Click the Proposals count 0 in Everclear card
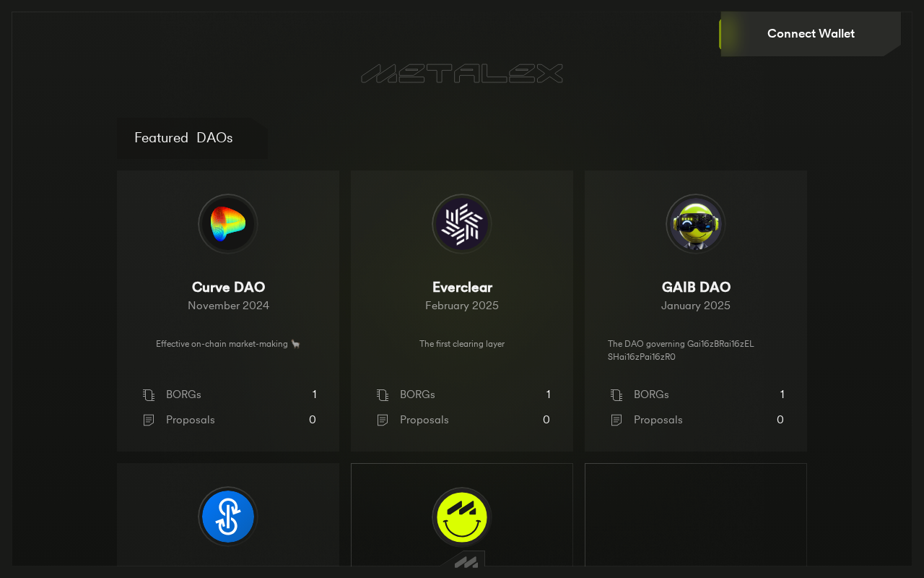 [546, 420]
